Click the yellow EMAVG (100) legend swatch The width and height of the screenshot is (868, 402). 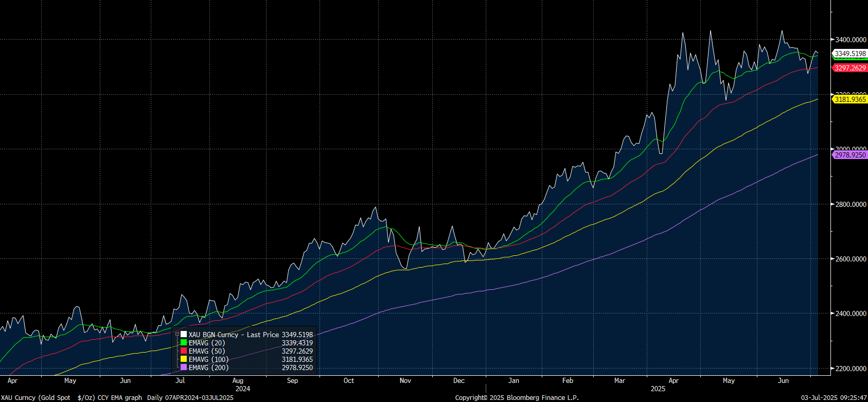184,359
